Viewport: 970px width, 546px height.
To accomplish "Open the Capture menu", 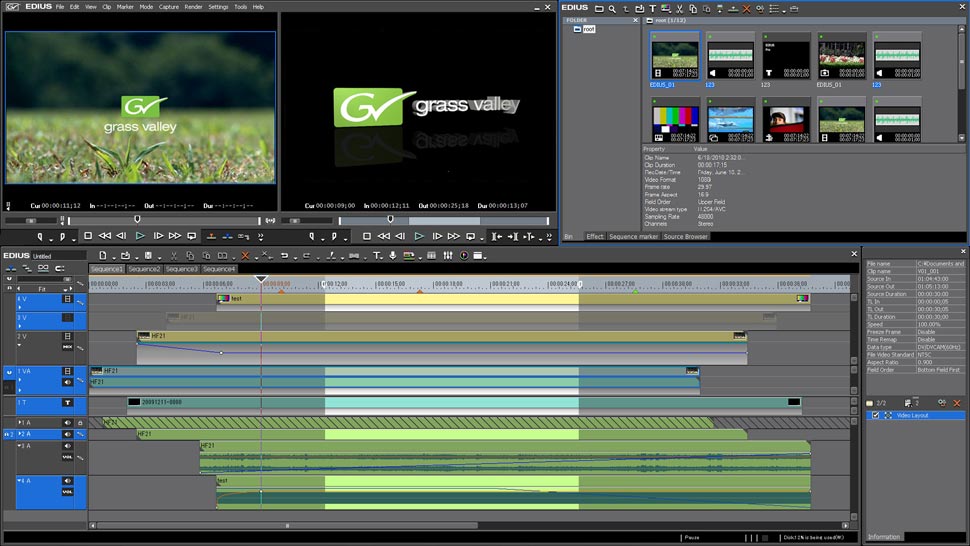I will coord(168,7).
